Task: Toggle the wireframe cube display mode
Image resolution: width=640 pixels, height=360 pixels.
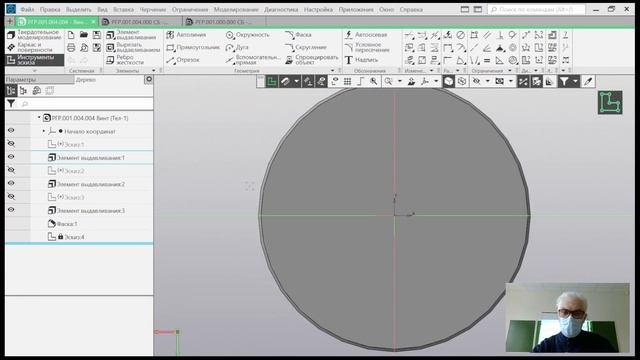Action: 462,82
